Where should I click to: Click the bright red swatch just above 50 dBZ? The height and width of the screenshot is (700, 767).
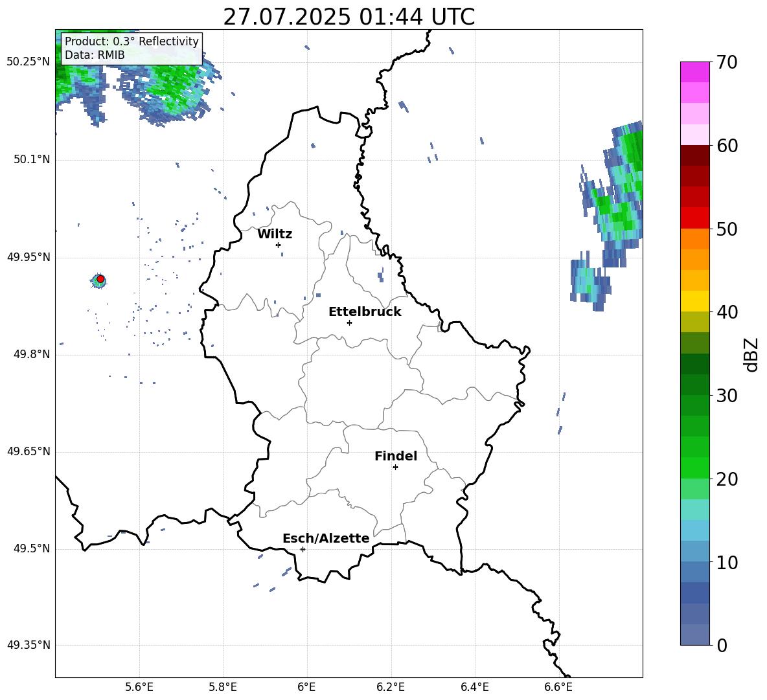[x=694, y=218]
